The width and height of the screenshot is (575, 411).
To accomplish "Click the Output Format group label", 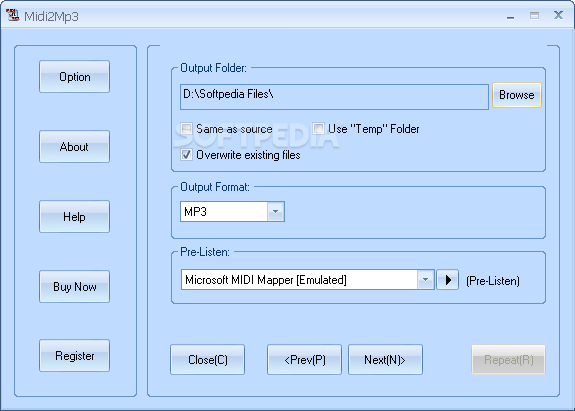I will coord(215,187).
